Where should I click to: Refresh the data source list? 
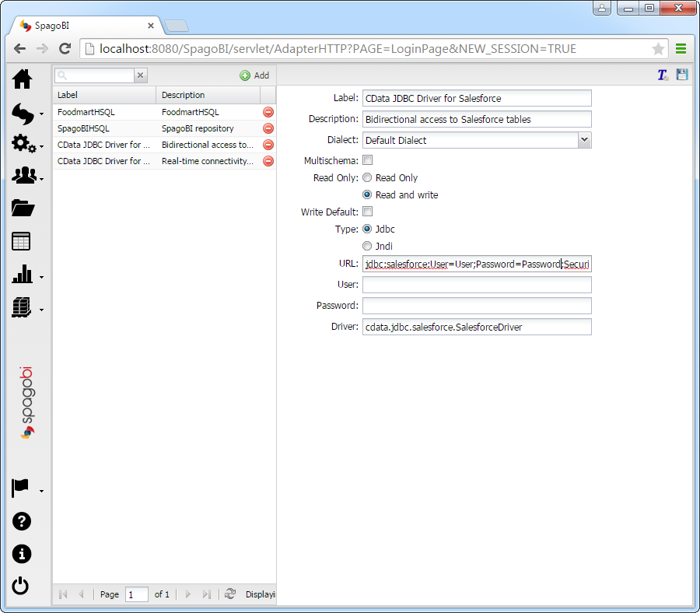click(230, 594)
